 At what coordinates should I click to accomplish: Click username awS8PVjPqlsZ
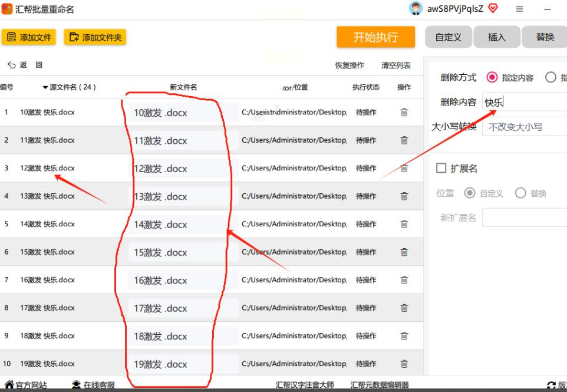click(455, 9)
